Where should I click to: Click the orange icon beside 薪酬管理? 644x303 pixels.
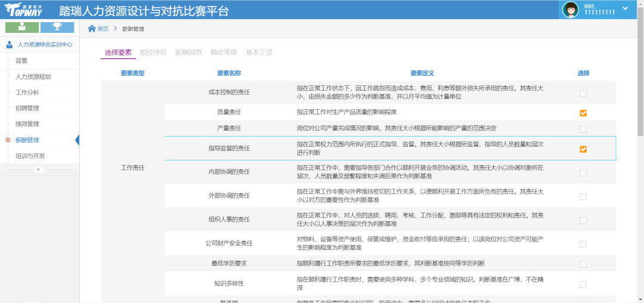pyautogui.click(x=8, y=140)
